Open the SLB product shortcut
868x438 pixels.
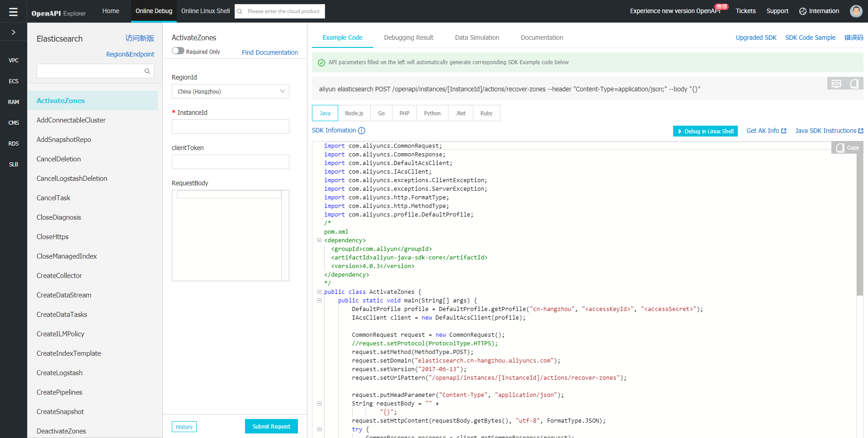click(14, 164)
